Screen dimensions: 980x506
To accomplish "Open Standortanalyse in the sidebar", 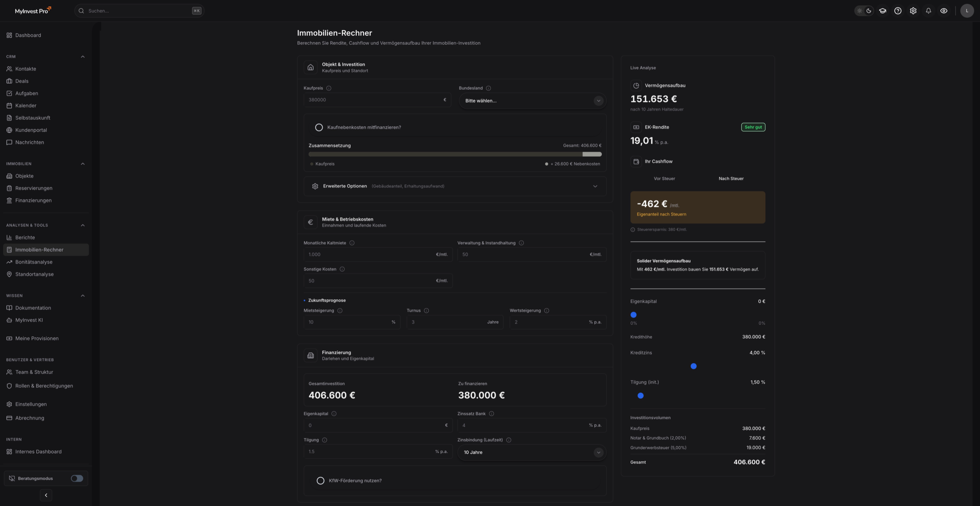I will pyautogui.click(x=34, y=274).
